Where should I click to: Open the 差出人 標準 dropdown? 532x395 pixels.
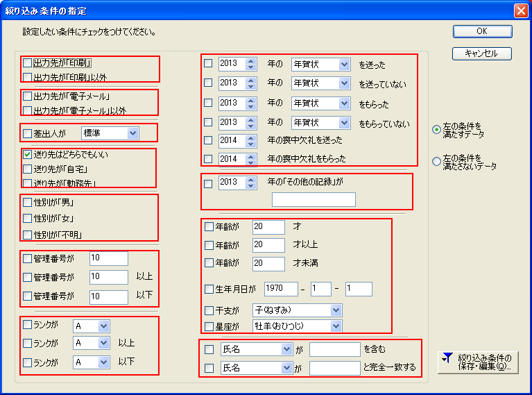coord(132,133)
